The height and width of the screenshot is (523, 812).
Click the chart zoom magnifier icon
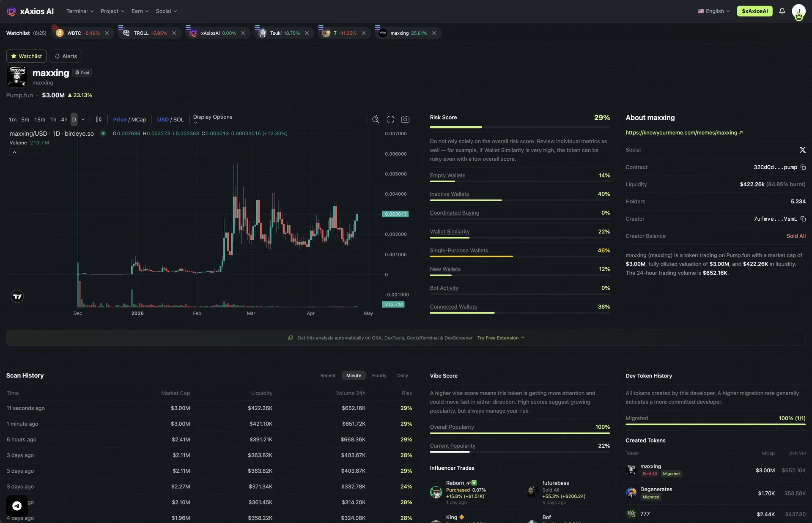coord(376,120)
